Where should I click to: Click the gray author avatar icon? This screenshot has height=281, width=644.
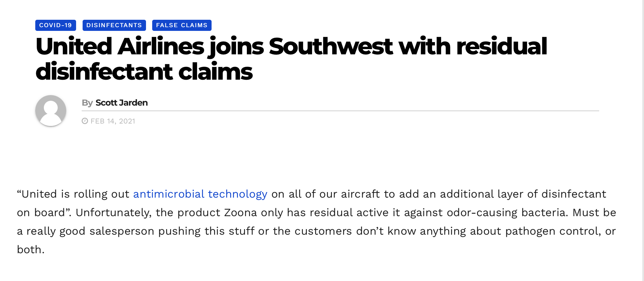pos(51,111)
